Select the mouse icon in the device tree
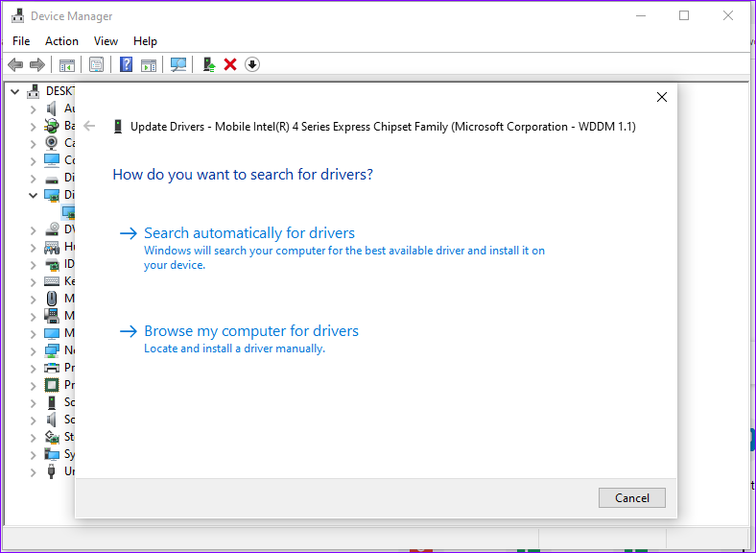The width and height of the screenshot is (756, 553). coord(52,299)
